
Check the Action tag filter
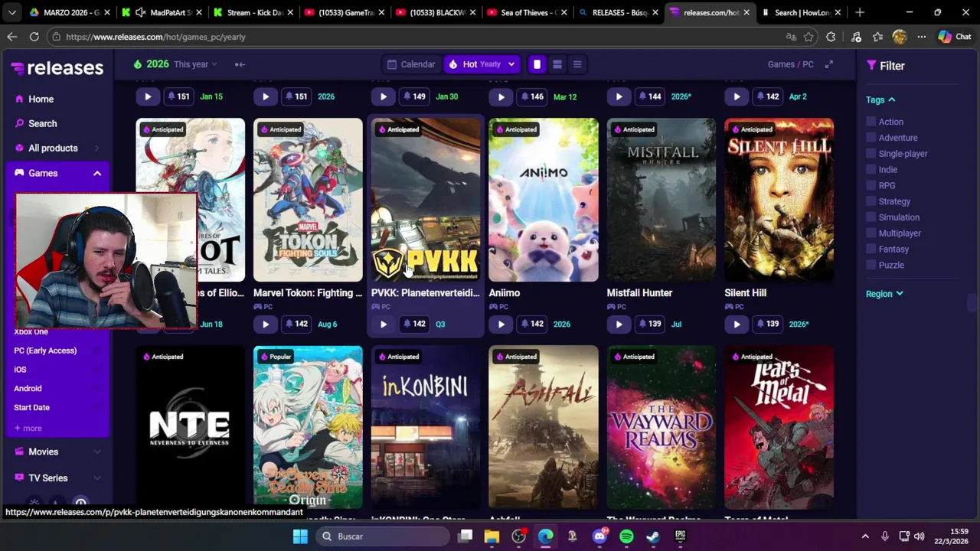pyautogui.click(x=871, y=122)
